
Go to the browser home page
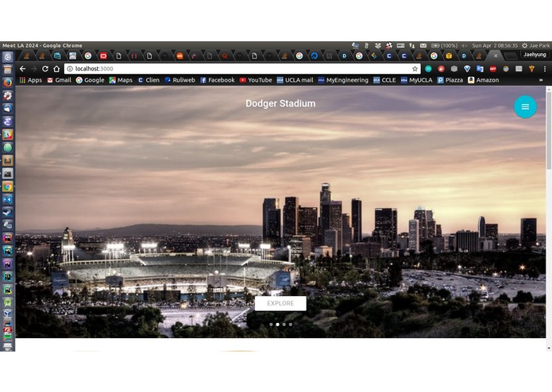pyautogui.click(x=56, y=68)
